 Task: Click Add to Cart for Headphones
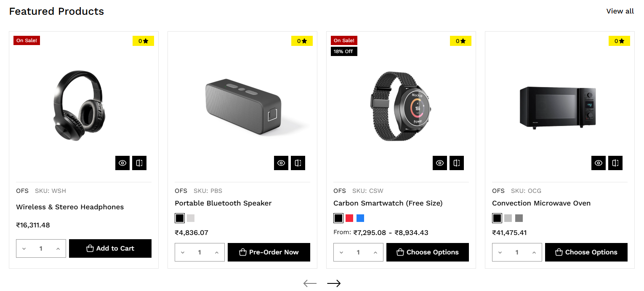tap(110, 248)
